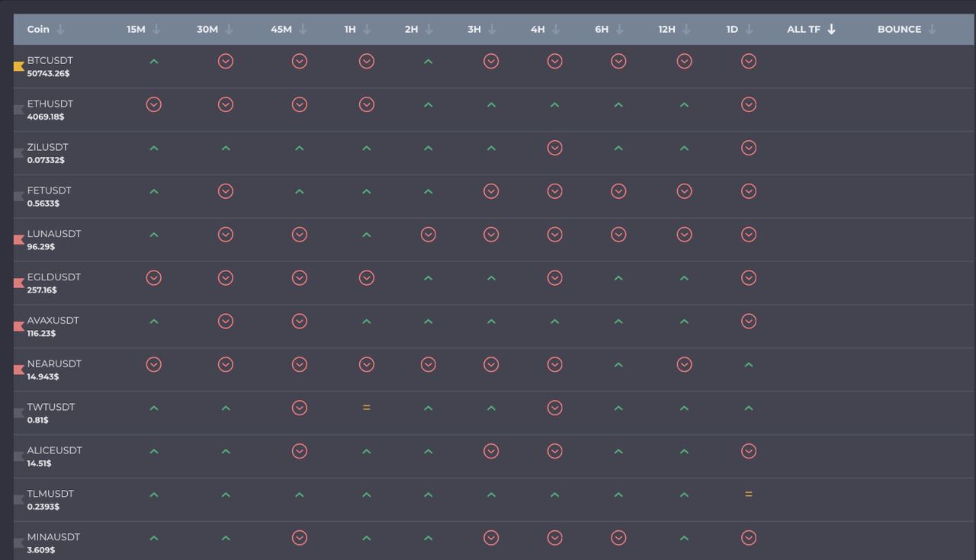Click TLMUSDT price 0.2393$
The height and width of the screenshot is (560, 976).
43,507
